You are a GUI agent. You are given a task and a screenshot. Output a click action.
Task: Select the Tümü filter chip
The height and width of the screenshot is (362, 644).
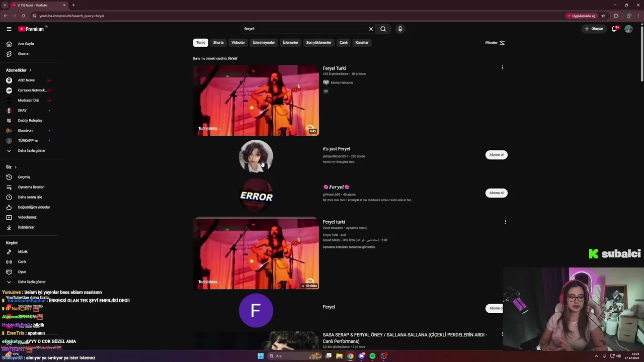201,43
